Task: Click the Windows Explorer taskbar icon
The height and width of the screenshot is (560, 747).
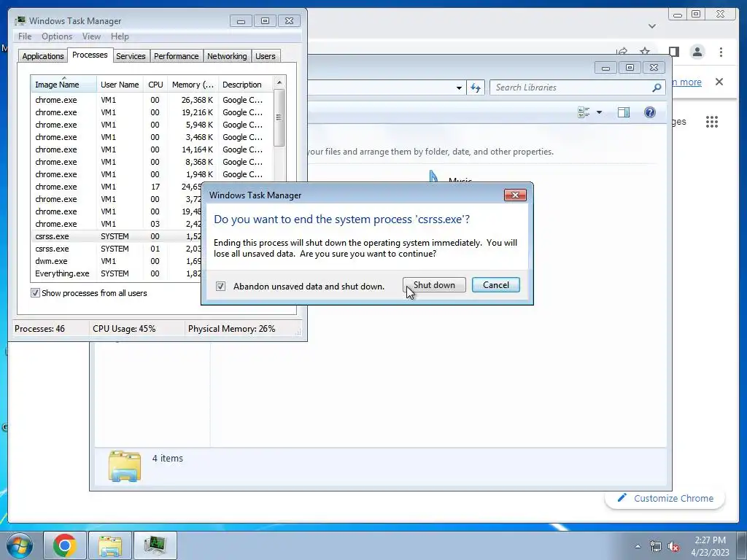Action: (x=110, y=545)
